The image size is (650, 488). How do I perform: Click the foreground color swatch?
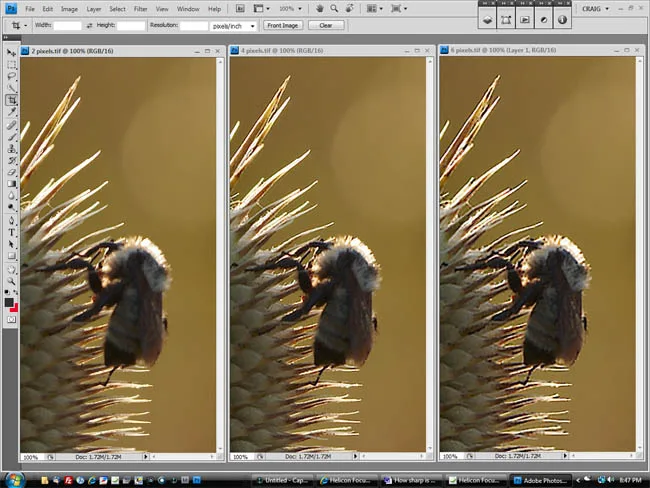pos(9,301)
